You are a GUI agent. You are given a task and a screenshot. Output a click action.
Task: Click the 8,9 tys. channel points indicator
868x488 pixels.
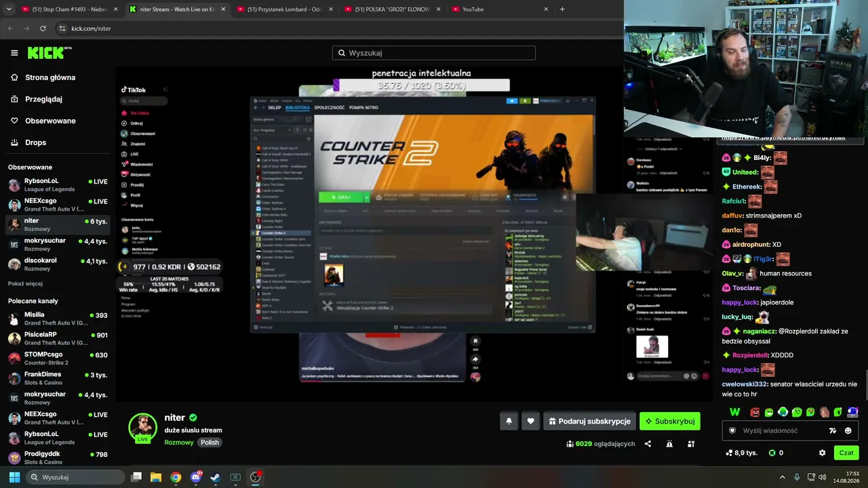click(741, 453)
